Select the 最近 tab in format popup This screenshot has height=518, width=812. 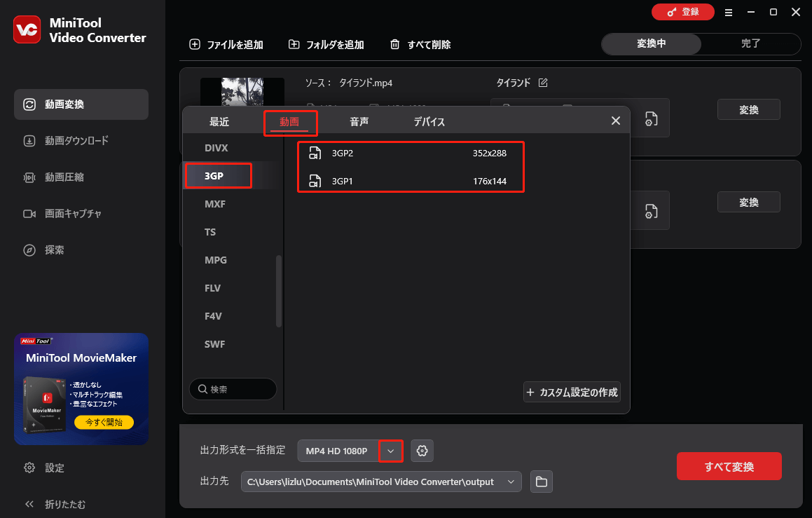(x=219, y=122)
